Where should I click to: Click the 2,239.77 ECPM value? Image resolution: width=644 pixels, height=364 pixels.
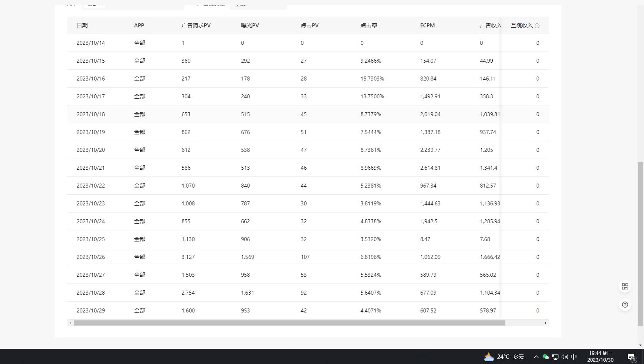[430, 150]
